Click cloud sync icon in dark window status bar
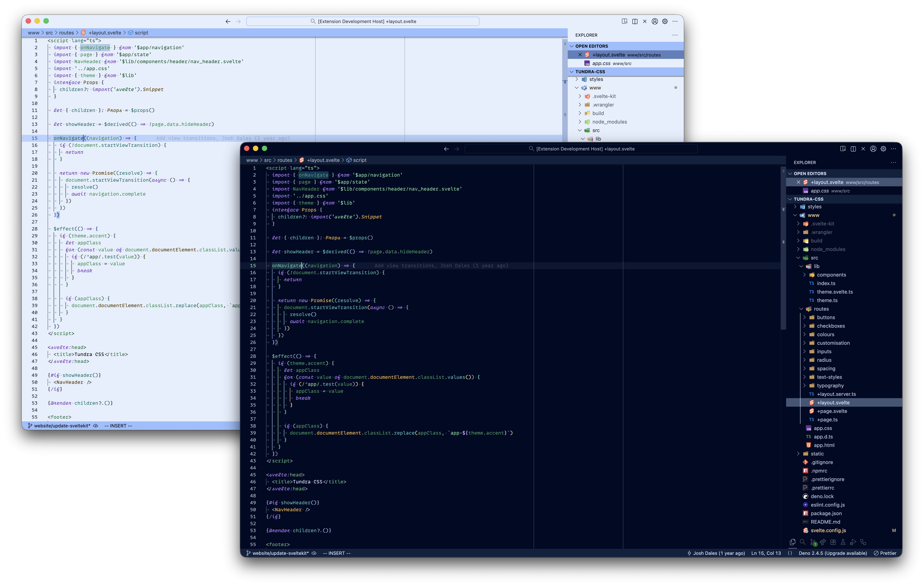 point(314,553)
